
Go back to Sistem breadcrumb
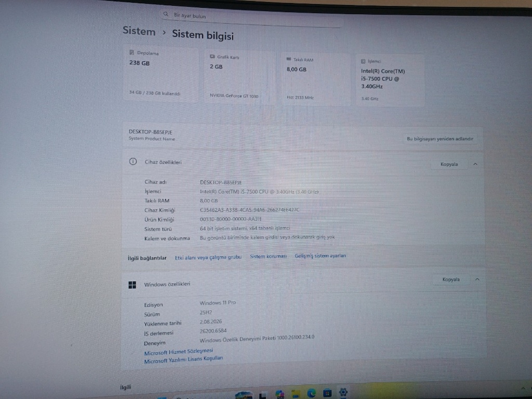pyautogui.click(x=139, y=31)
